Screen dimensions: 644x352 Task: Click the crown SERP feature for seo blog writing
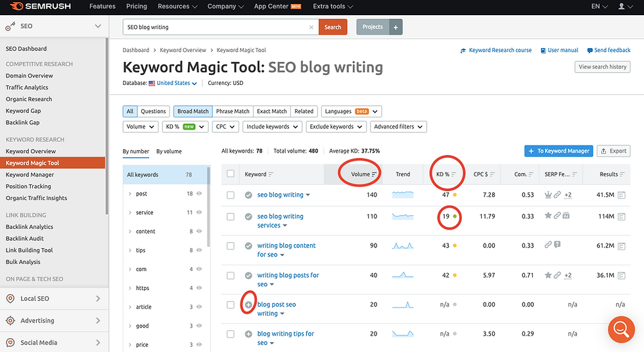pyautogui.click(x=548, y=195)
